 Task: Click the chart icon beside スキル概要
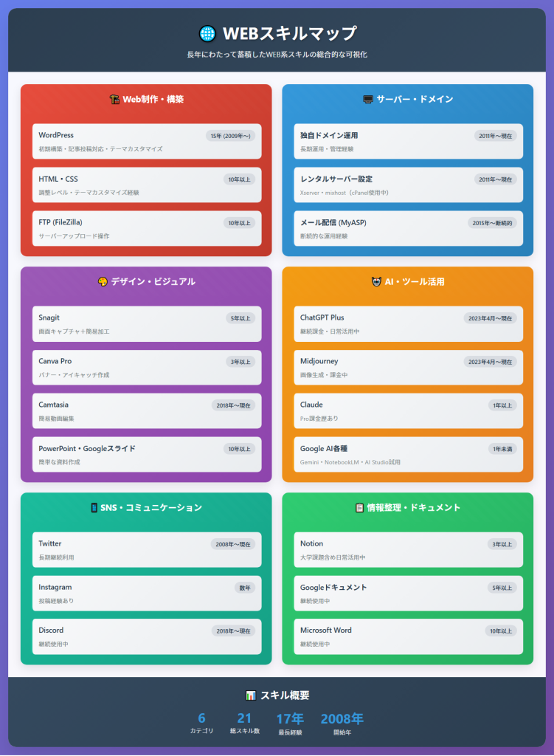point(251,695)
